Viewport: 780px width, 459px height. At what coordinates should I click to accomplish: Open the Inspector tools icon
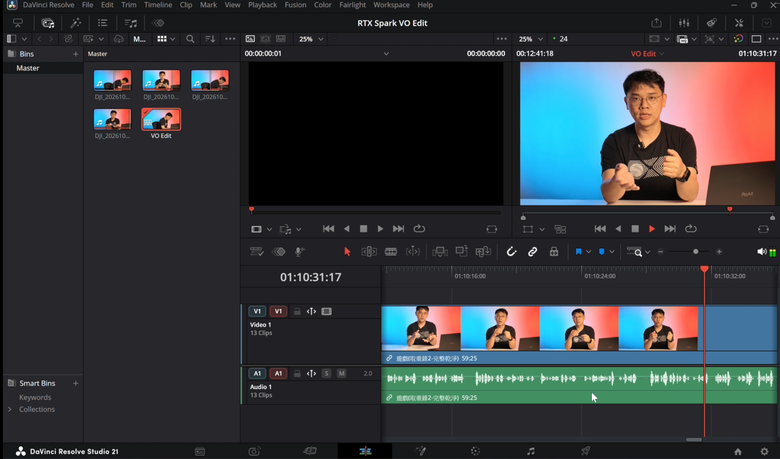click(739, 23)
